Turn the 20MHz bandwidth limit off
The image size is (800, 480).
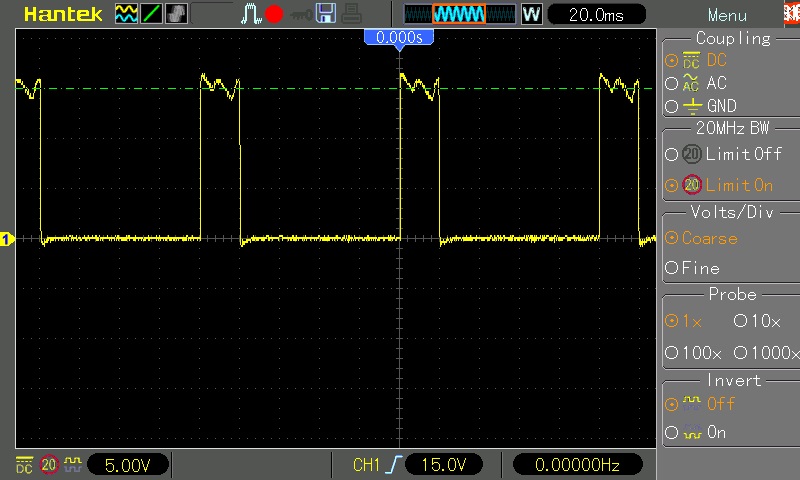pos(730,154)
